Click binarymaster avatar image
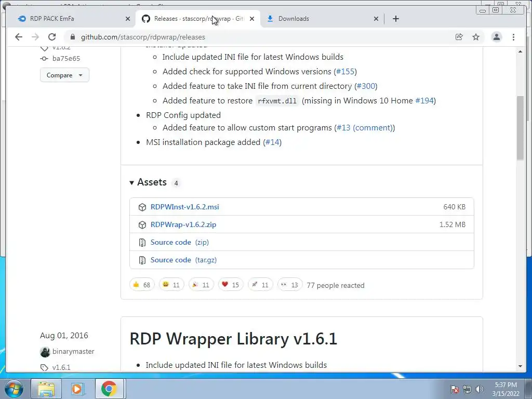 [45, 352]
